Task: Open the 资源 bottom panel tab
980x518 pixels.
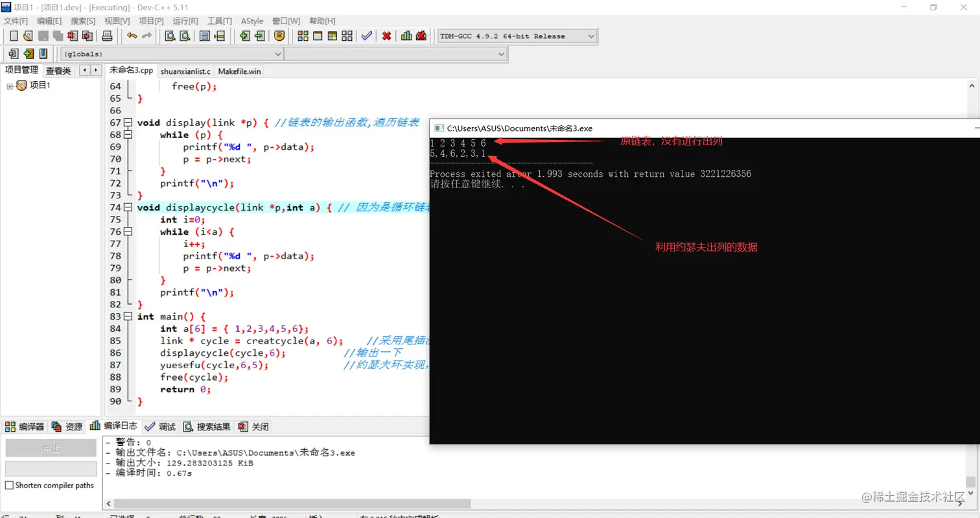Action: [x=67, y=427]
